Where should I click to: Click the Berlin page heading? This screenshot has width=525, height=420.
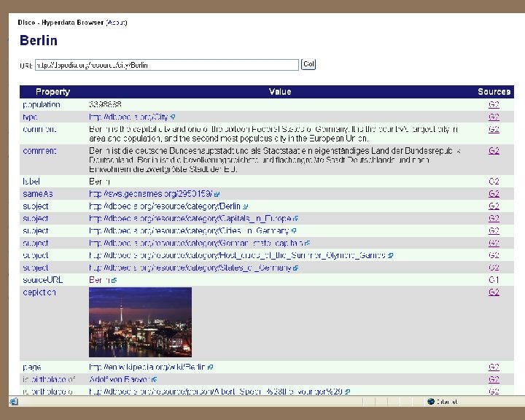39,41
